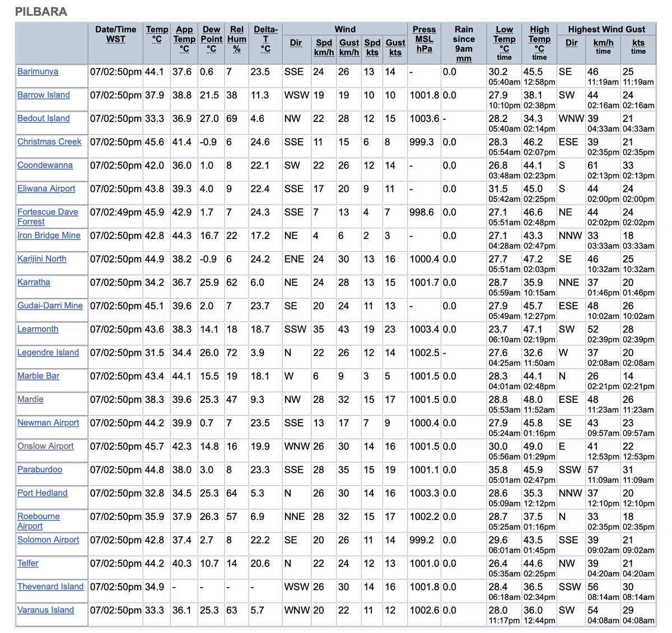This screenshot has height=633, width=672.
Task: Select Fortescue Dave Forrest's time 07/02:49pm
Action: point(116,213)
